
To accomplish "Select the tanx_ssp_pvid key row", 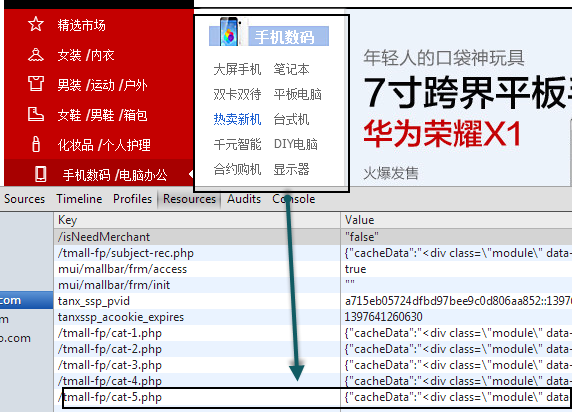I will 313,301.
